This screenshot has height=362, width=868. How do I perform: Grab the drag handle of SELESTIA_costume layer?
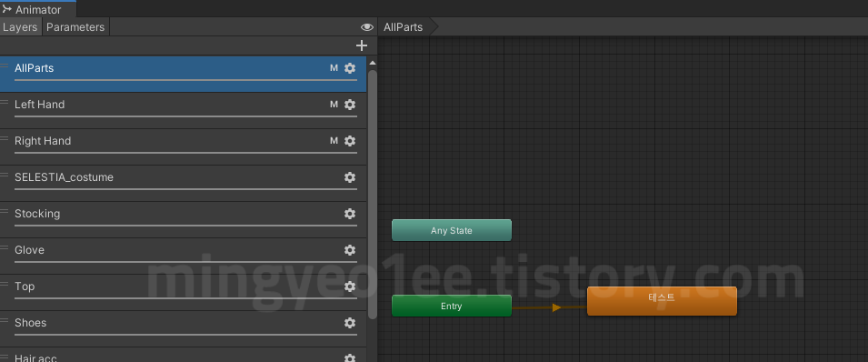pos(5,176)
